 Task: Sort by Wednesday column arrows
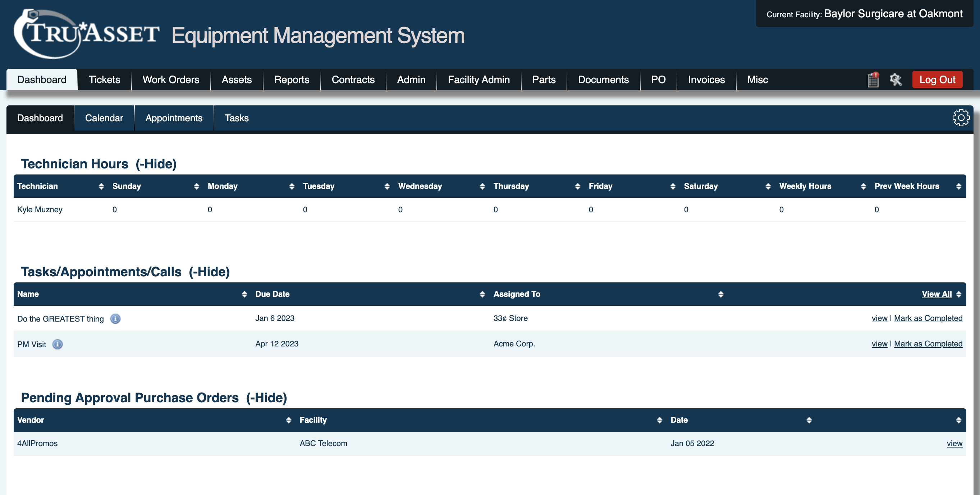pos(482,186)
